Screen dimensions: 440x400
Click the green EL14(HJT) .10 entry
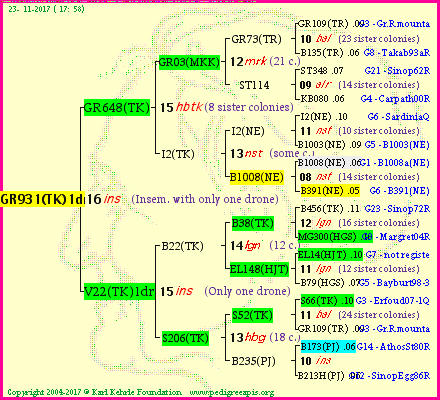click(x=330, y=255)
